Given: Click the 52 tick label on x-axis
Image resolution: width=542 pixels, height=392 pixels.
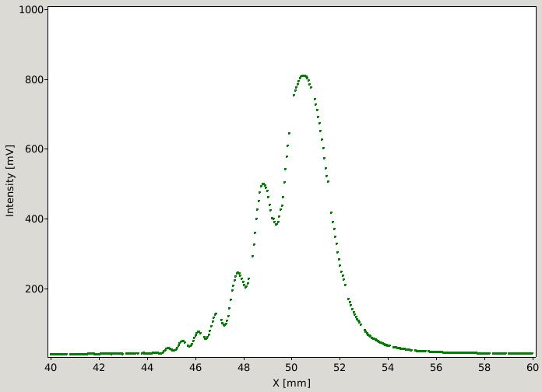Looking at the screenshot, I should tap(340, 367).
